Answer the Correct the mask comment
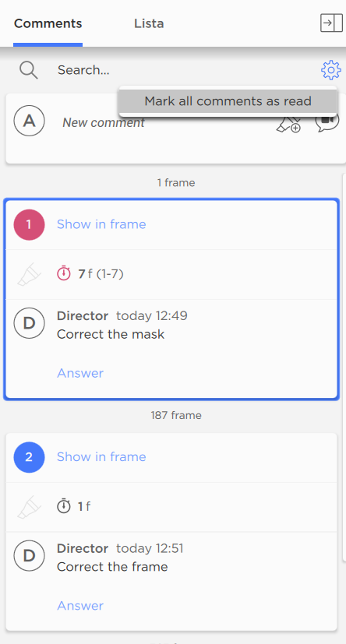Screen dimensions: 346x644 [80, 373]
